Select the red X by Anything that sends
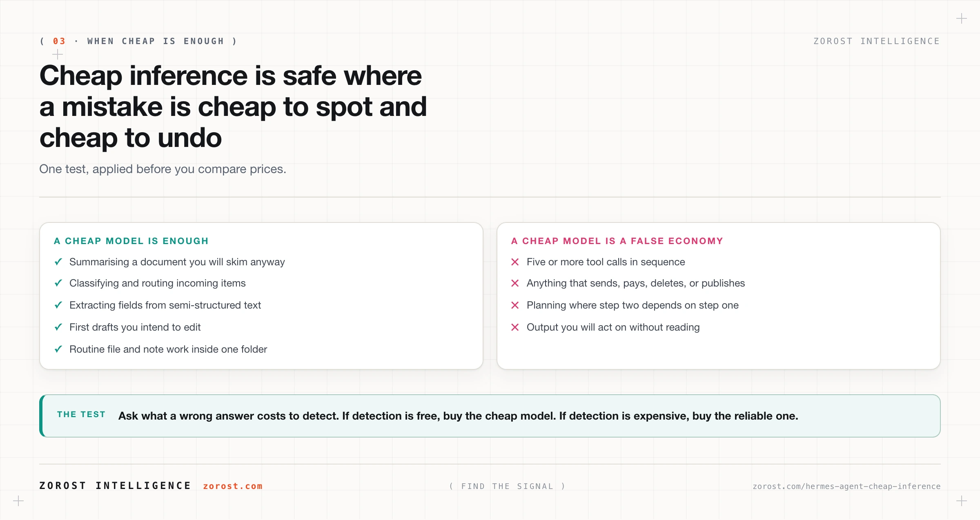980x520 pixels. tap(515, 283)
